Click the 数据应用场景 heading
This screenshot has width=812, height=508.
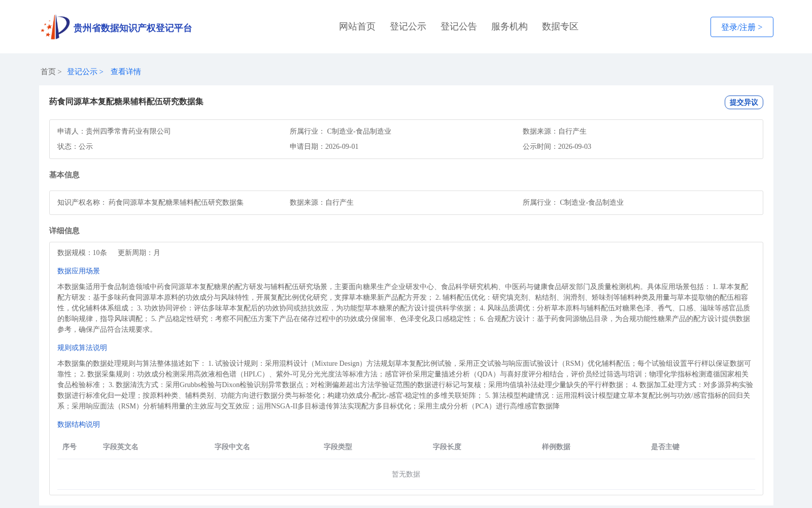pos(79,271)
